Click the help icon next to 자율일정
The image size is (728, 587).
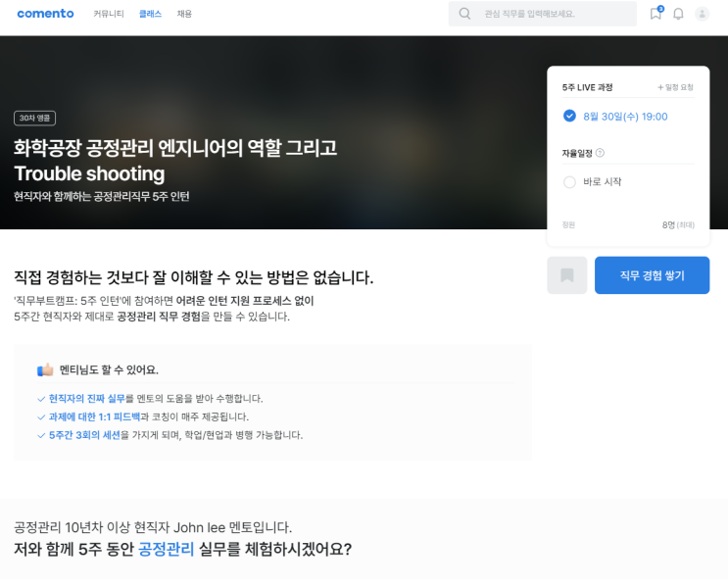coord(600,153)
